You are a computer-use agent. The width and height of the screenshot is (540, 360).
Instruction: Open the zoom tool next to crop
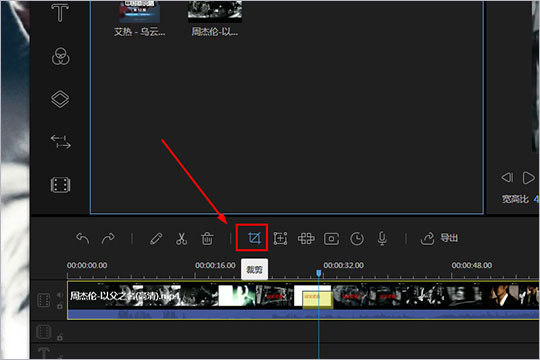(x=280, y=238)
